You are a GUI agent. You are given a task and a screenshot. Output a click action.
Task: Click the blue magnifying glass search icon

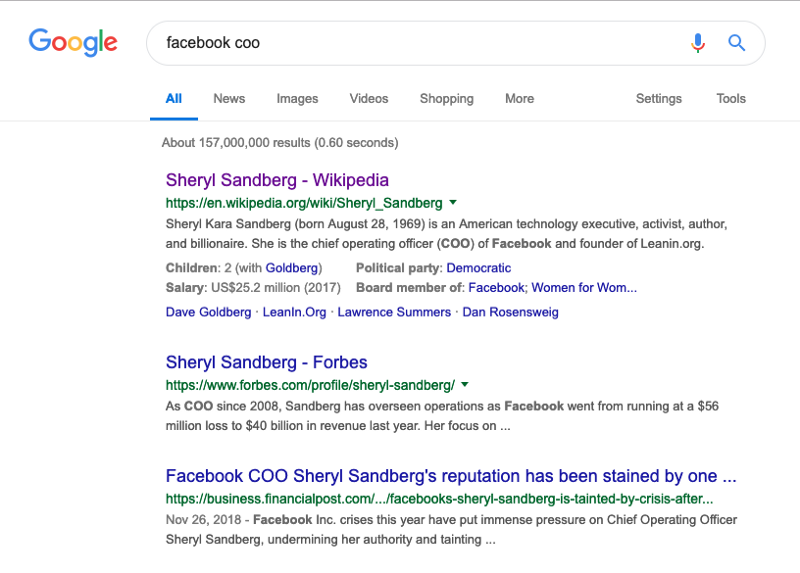737,43
